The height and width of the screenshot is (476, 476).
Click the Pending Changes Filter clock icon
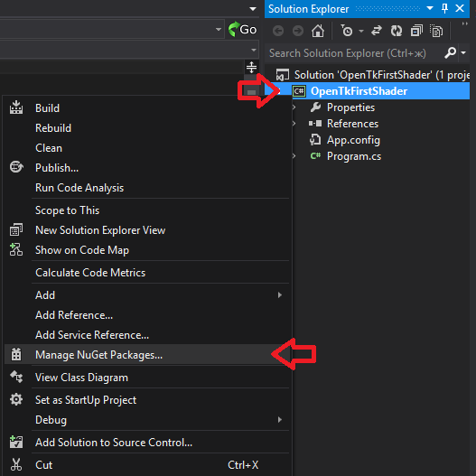346,31
